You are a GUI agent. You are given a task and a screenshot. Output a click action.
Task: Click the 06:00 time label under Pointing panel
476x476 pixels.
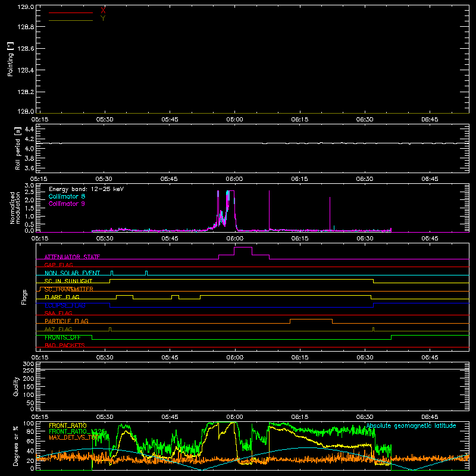234,120
